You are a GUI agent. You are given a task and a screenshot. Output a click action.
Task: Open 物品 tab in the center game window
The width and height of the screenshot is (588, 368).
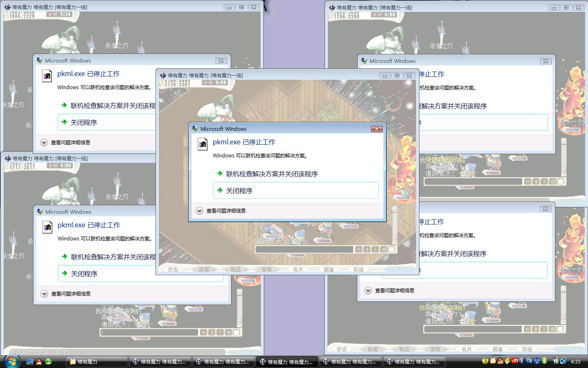[236, 269]
